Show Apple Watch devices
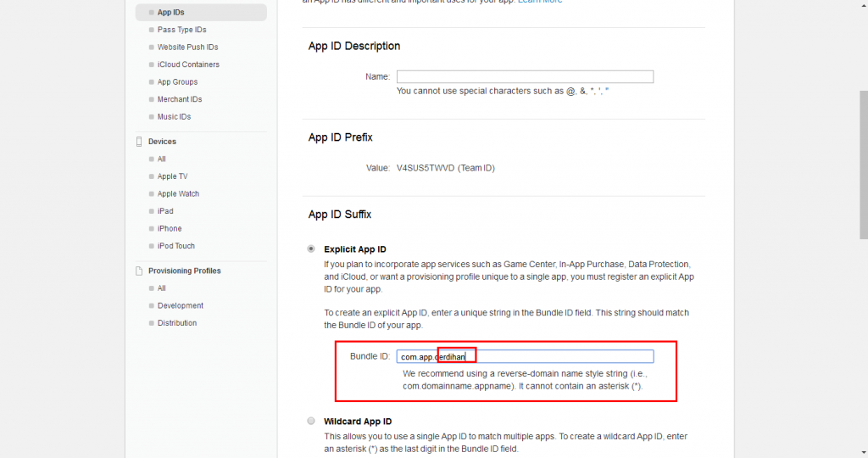Image resolution: width=868 pixels, height=458 pixels. click(178, 194)
